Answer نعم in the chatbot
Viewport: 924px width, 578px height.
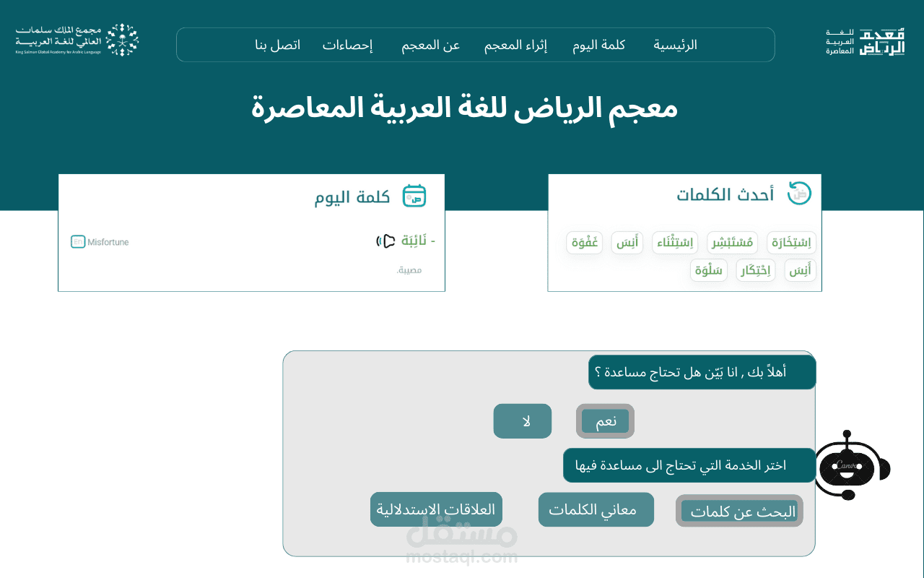click(x=605, y=421)
